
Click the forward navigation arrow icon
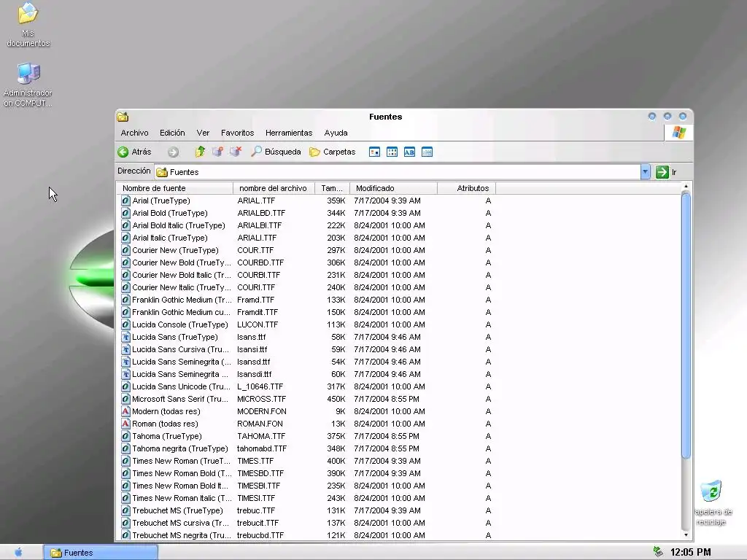tap(173, 152)
